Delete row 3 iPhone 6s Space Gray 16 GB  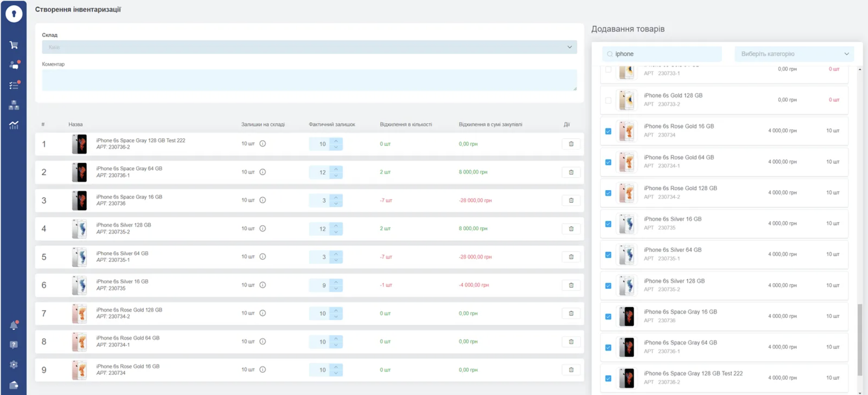coord(571,200)
